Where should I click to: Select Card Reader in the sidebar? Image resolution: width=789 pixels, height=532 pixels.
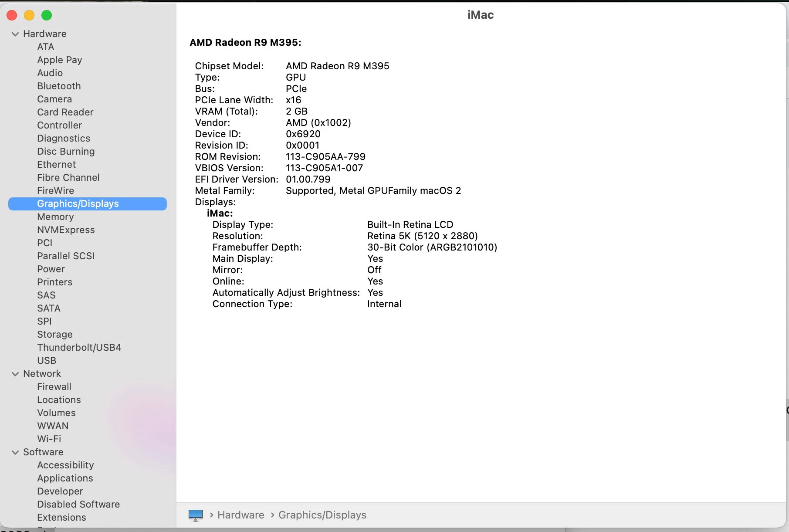coord(65,112)
